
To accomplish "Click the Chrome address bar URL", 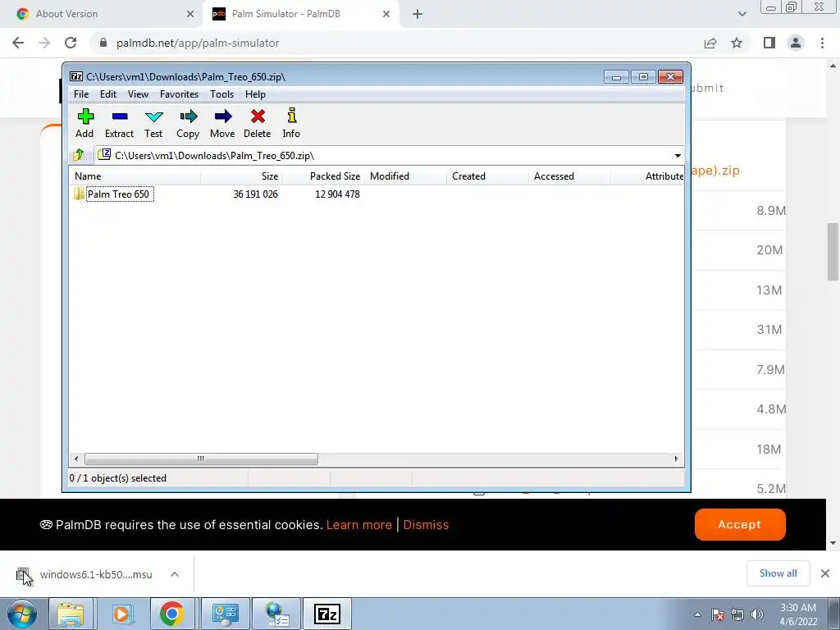I will [x=198, y=43].
